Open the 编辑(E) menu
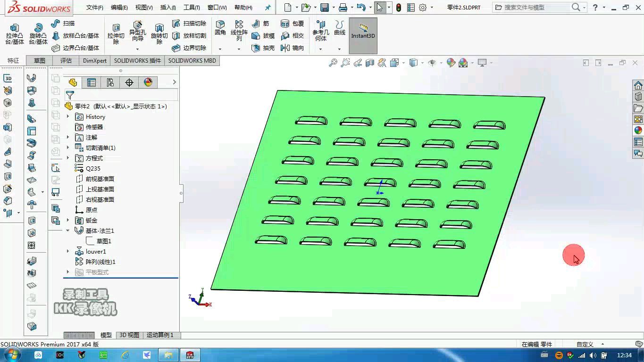The image size is (644, 362). pos(119,8)
